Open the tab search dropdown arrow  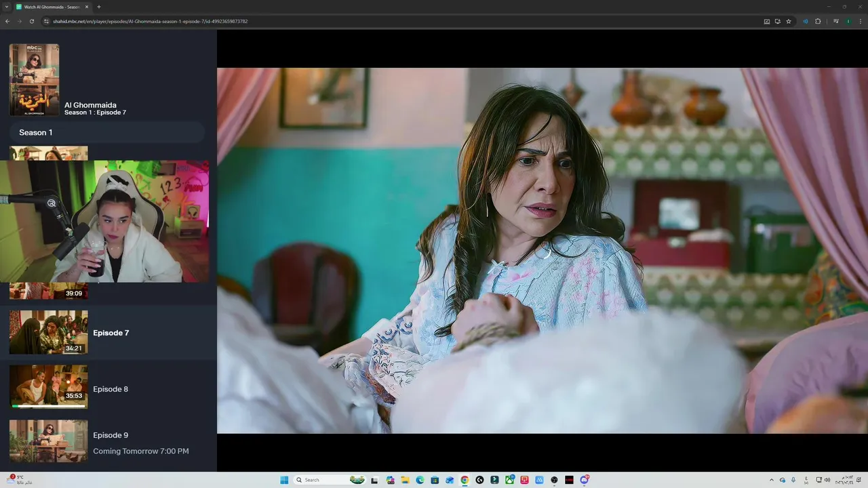click(7, 7)
